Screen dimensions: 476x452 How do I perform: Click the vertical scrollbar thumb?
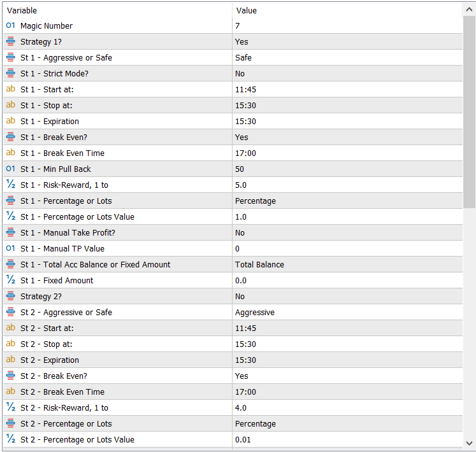click(469, 111)
